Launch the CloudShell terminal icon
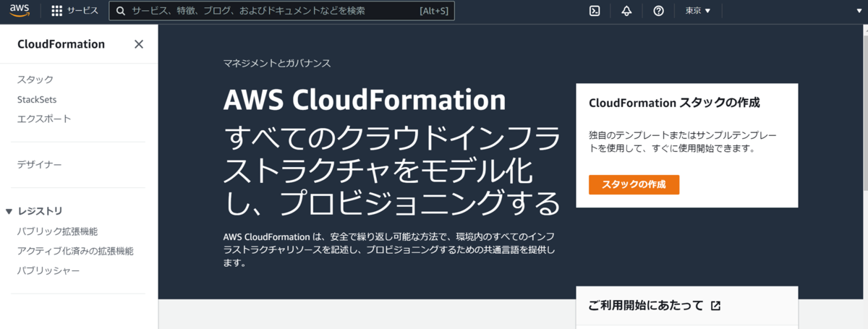The image size is (868, 329). 595,11
